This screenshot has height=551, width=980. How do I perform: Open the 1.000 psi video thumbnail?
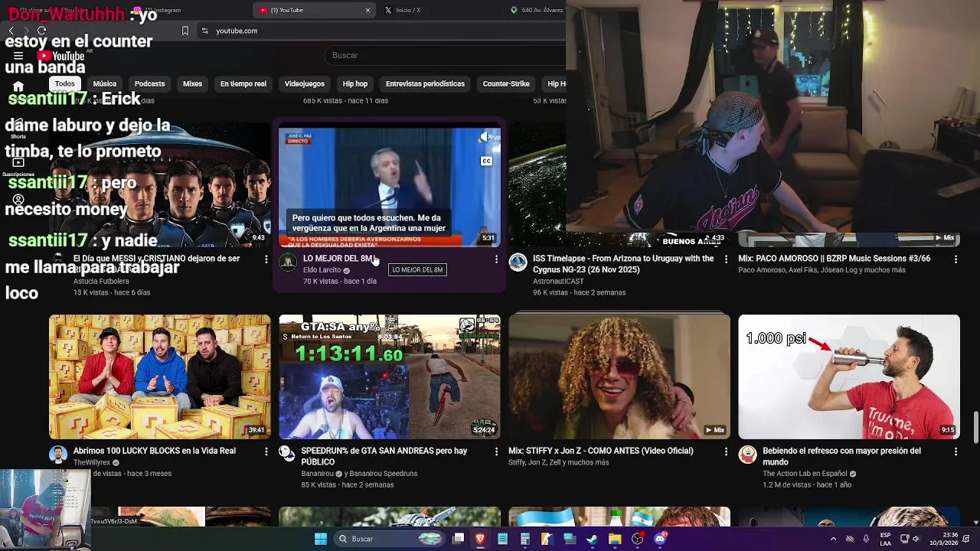pyautogui.click(x=848, y=377)
